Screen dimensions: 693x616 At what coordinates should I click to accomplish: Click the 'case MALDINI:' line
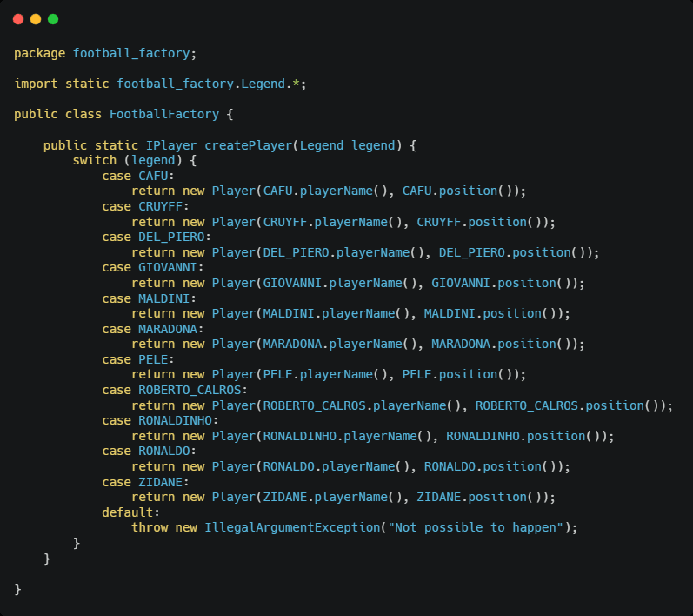click(149, 299)
